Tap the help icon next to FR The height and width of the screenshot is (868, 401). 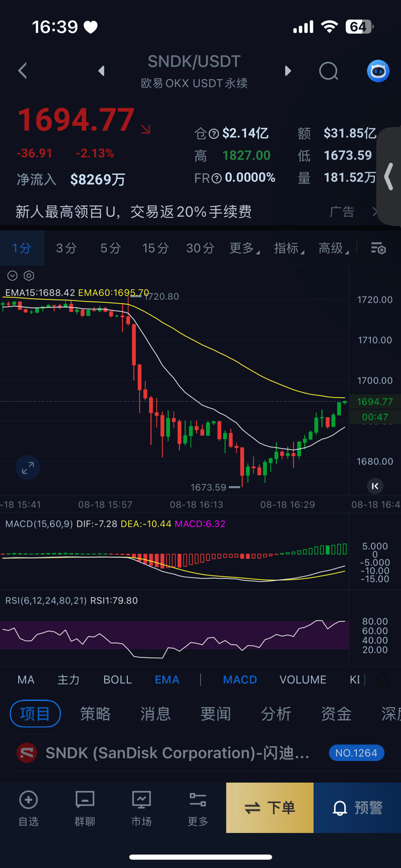pyautogui.click(x=216, y=178)
